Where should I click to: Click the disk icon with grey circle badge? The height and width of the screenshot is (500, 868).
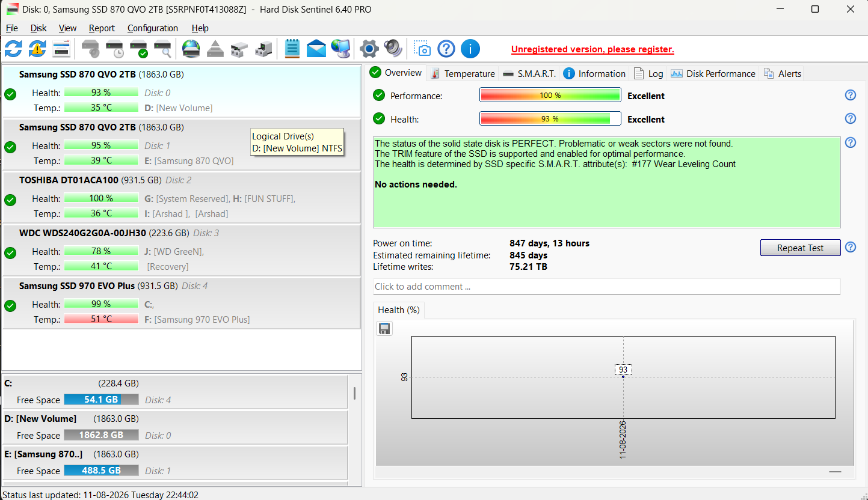[91, 49]
